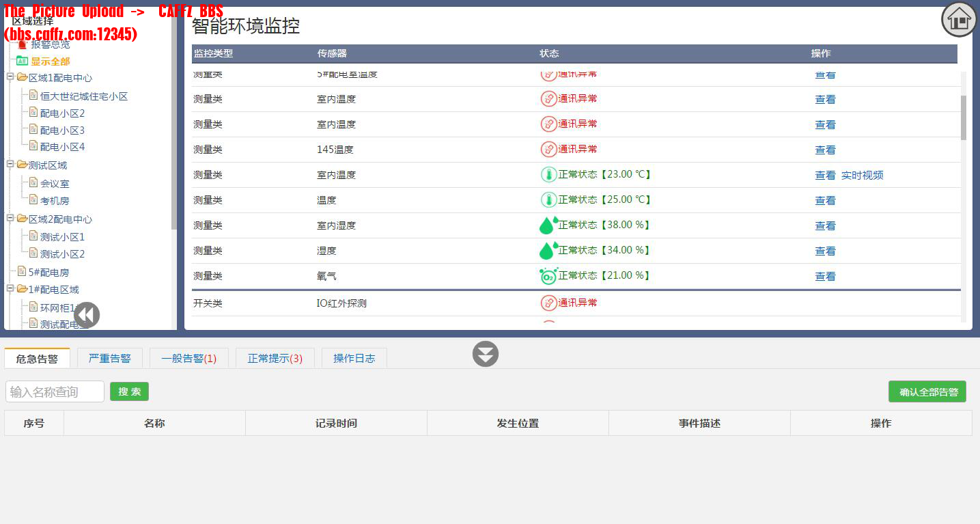Click the home icon button
The width and height of the screenshot is (980, 524).
tap(959, 20)
